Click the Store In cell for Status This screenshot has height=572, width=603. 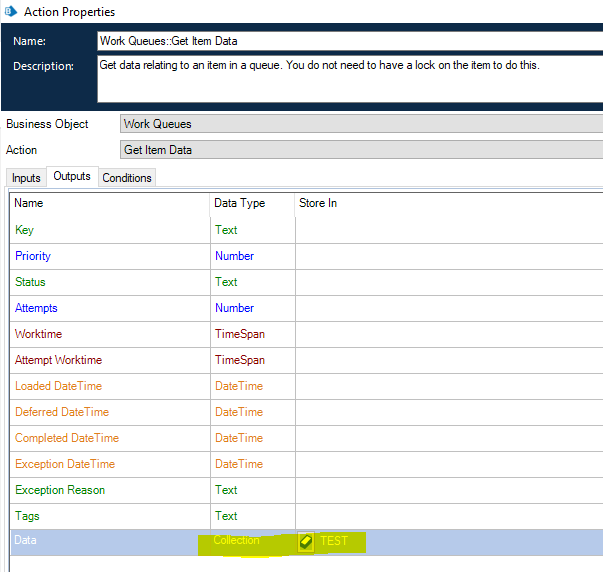pyautogui.click(x=449, y=282)
